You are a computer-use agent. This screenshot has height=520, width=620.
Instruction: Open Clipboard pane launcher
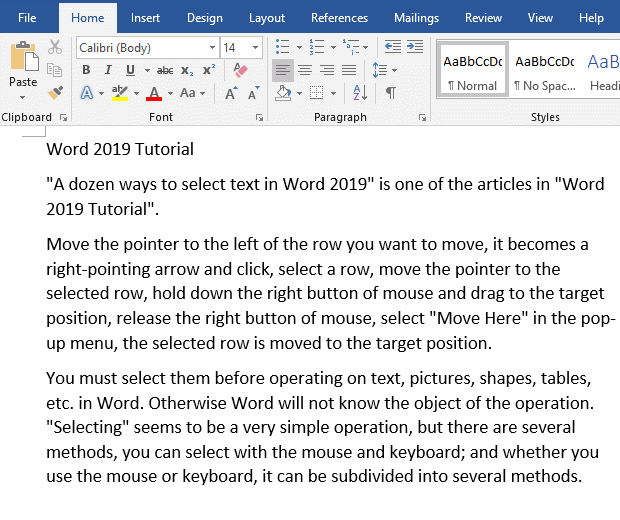point(63,117)
